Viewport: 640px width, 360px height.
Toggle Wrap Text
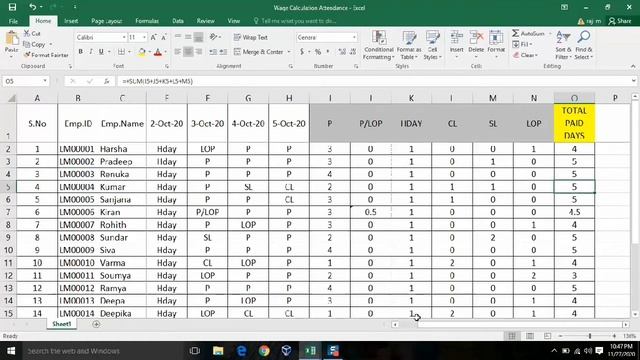[251, 37]
